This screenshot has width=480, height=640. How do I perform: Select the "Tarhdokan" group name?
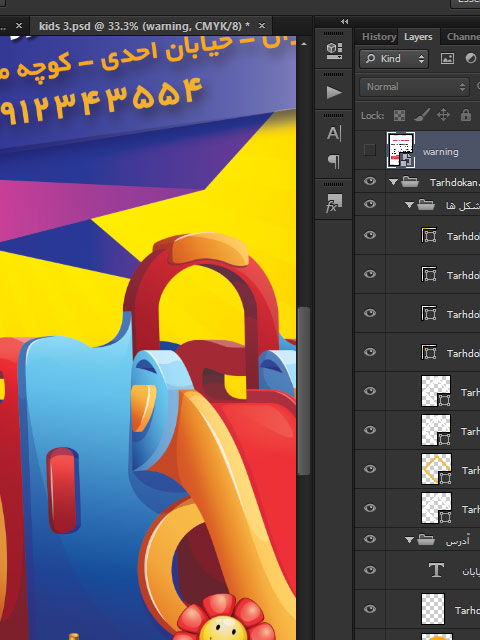click(454, 182)
